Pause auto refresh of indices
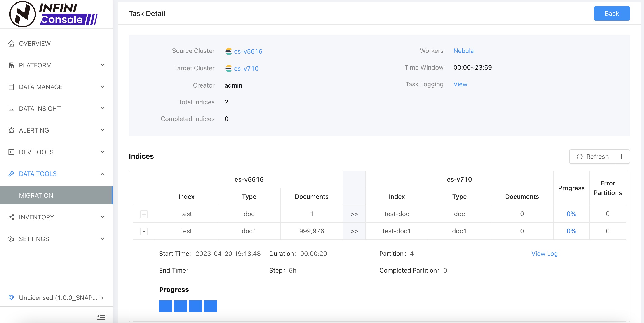The image size is (644, 323). click(x=623, y=157)
